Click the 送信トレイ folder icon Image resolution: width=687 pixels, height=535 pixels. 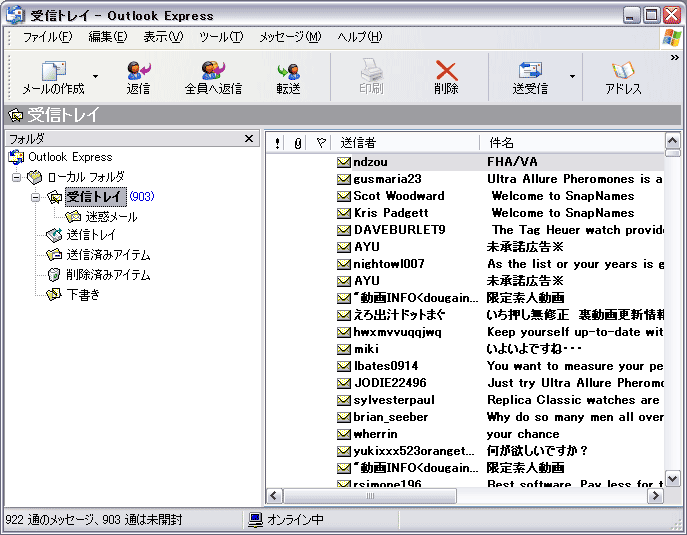pos(54,235)
